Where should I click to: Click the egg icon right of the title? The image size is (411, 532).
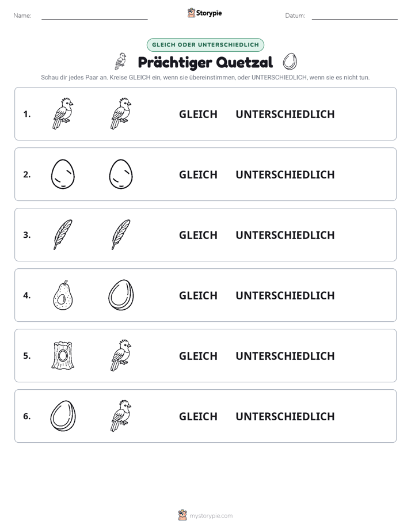(290, 62)
